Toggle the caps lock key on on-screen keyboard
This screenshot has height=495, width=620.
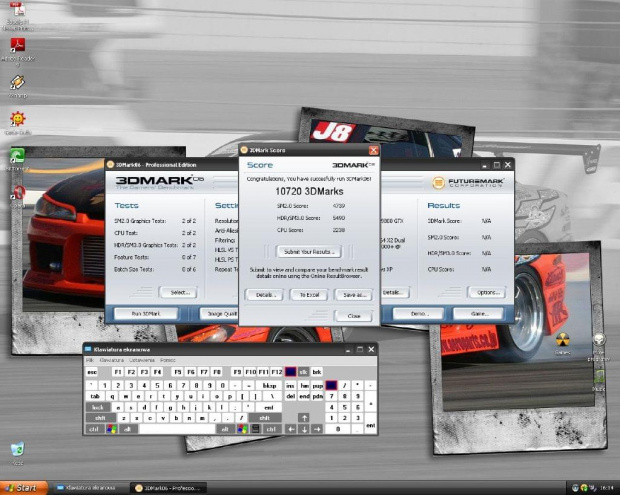[97, 407]
